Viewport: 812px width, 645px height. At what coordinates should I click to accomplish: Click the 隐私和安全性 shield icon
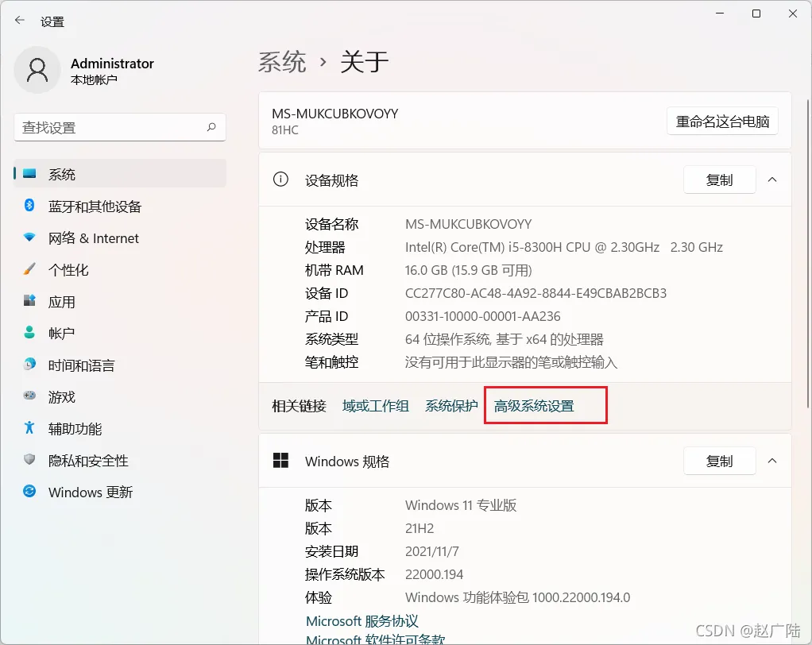point(29,460)
